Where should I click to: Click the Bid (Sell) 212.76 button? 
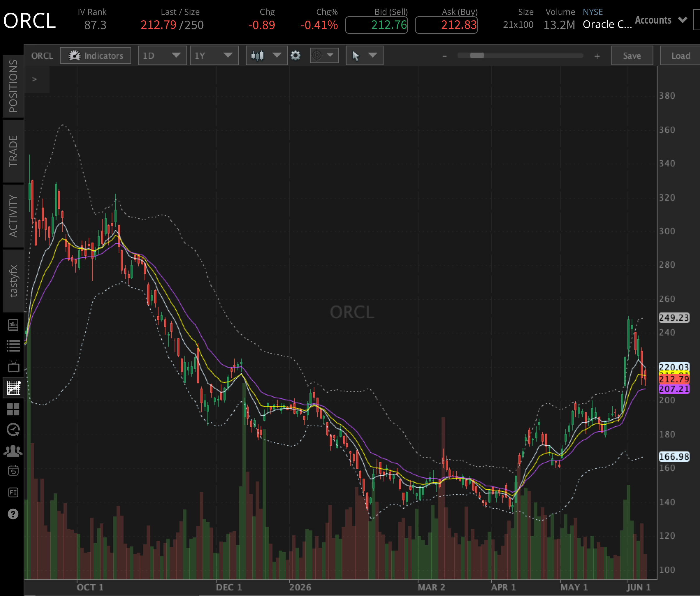376,25
